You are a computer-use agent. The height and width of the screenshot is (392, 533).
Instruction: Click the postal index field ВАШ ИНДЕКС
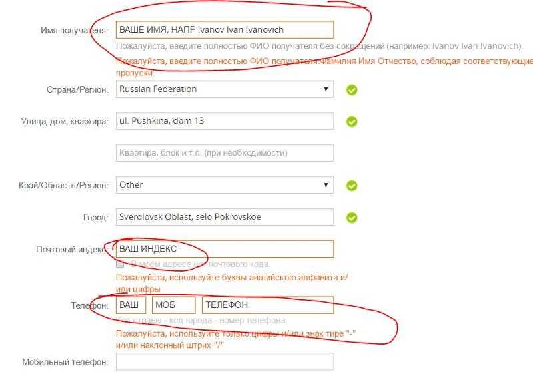[225, 249]
